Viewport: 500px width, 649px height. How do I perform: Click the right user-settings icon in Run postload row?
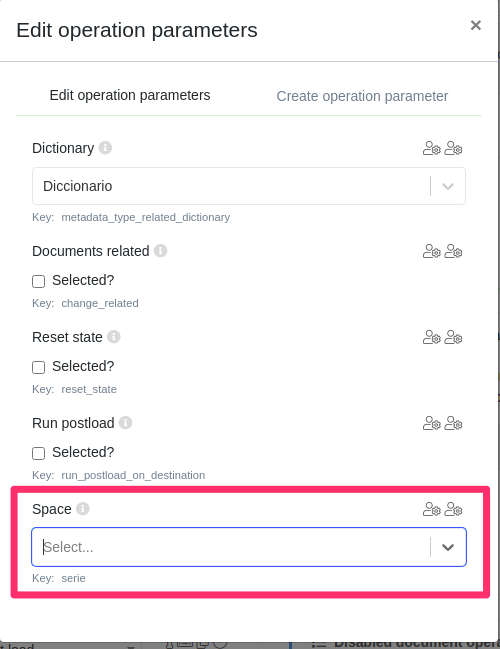[453, 423]
